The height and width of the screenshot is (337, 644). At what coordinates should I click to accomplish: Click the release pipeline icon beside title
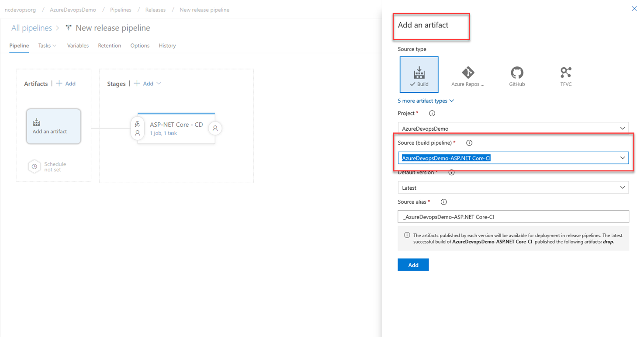coord(69,28)
